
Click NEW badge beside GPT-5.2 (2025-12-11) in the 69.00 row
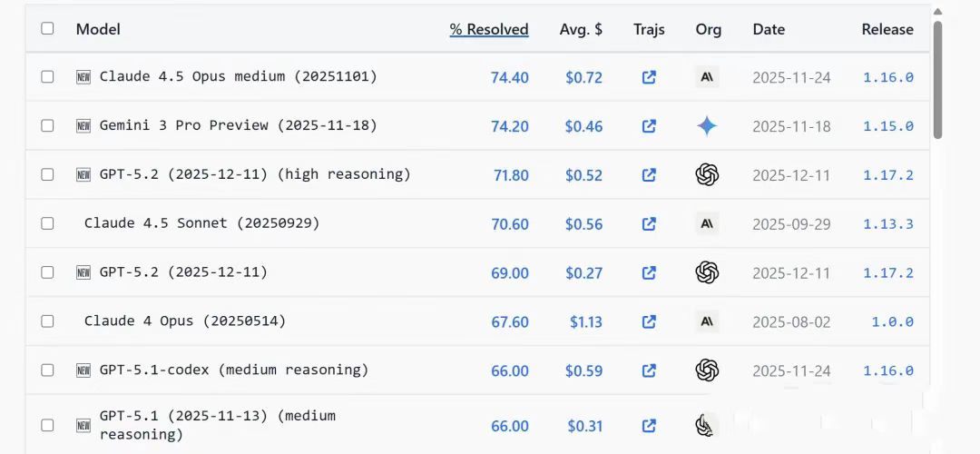83,272
